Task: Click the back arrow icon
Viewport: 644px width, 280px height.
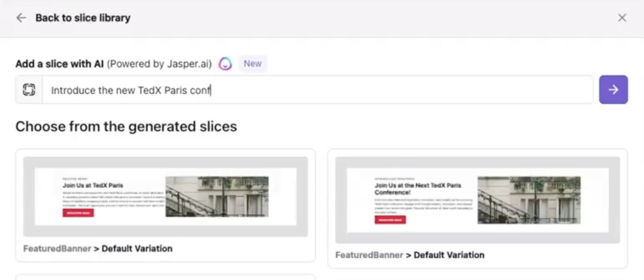Action: 21,18
